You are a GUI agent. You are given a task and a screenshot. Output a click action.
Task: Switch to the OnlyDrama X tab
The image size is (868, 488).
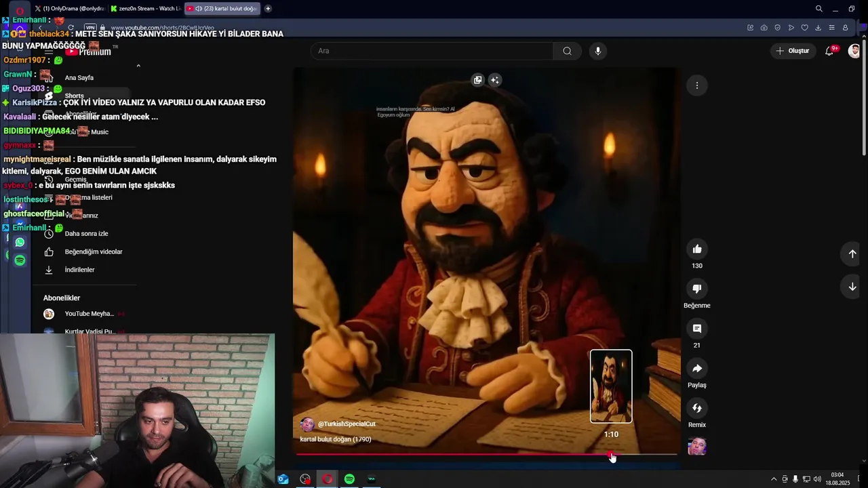[x=69, y=9]
